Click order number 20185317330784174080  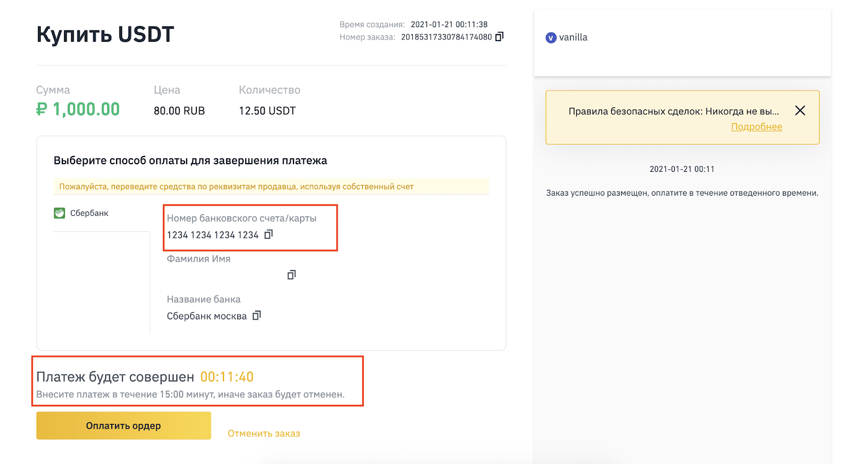(x=446, y=37)
